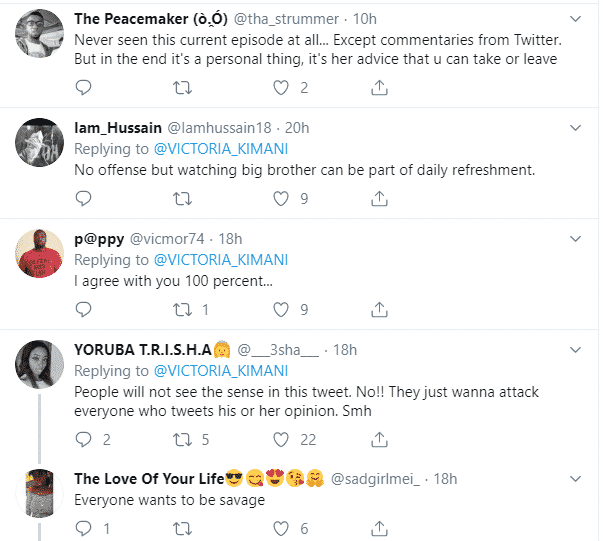The image size is (603, 541).
Task: Like the 'Everyone wants to be savage' tweet
Action: [280, 528]
